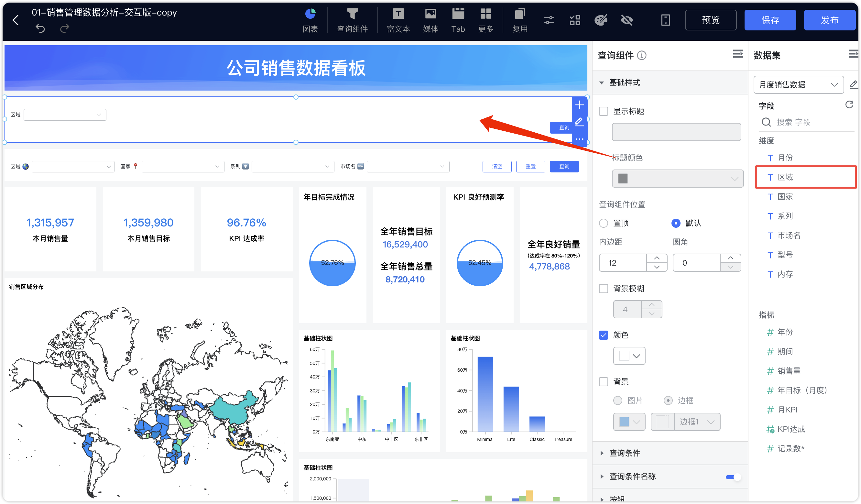Viewport: 861px width, 504px height.
Task: Click the 预览 button
Action: 711,20
